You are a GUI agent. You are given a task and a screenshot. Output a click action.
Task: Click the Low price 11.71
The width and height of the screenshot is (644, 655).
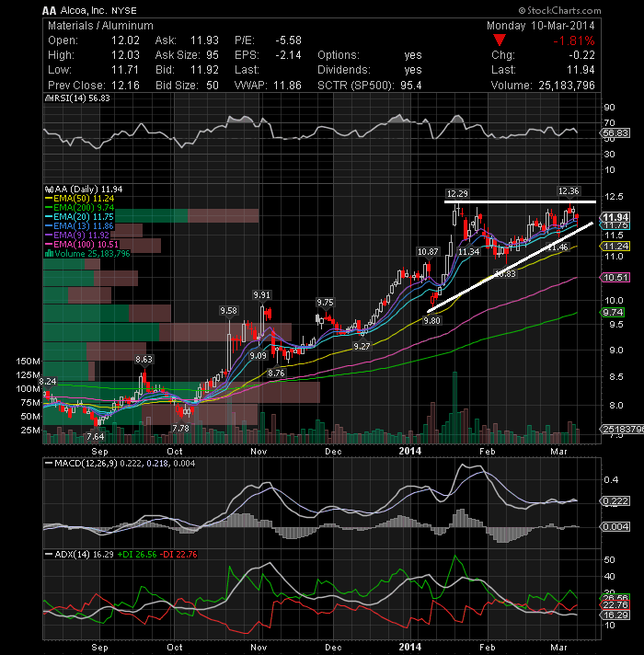point(125,70)
